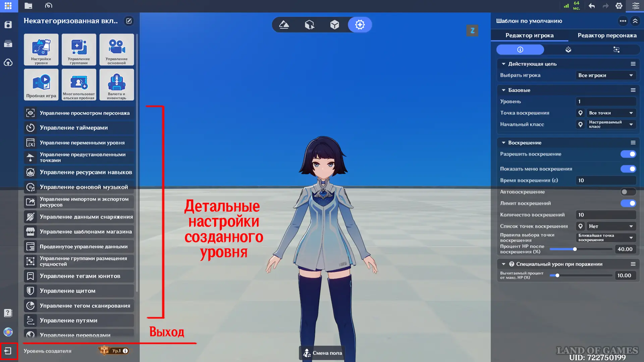
Task: Turn off Лимит воскрешений toggle
Action: (x=628, y=203)
